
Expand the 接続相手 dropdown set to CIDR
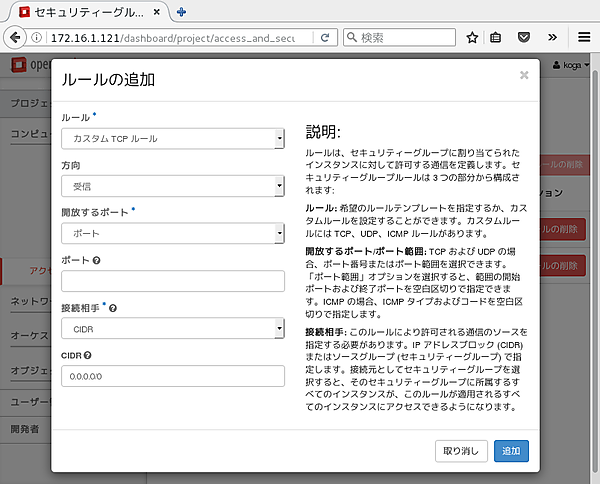173,328
